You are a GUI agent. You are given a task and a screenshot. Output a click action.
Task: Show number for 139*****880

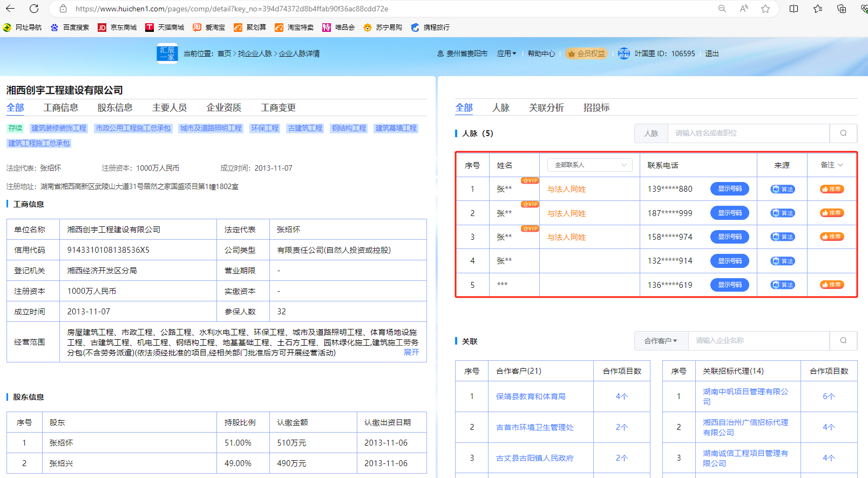pyautogui.click(x=730, y=188)
